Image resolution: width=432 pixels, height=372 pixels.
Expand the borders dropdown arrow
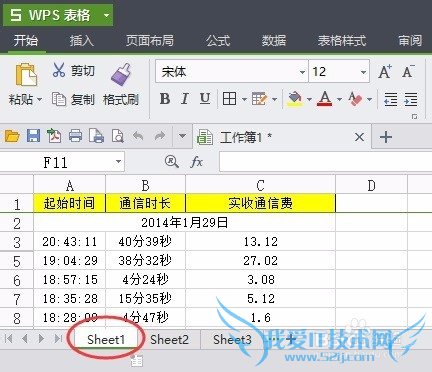pos(244,99)
